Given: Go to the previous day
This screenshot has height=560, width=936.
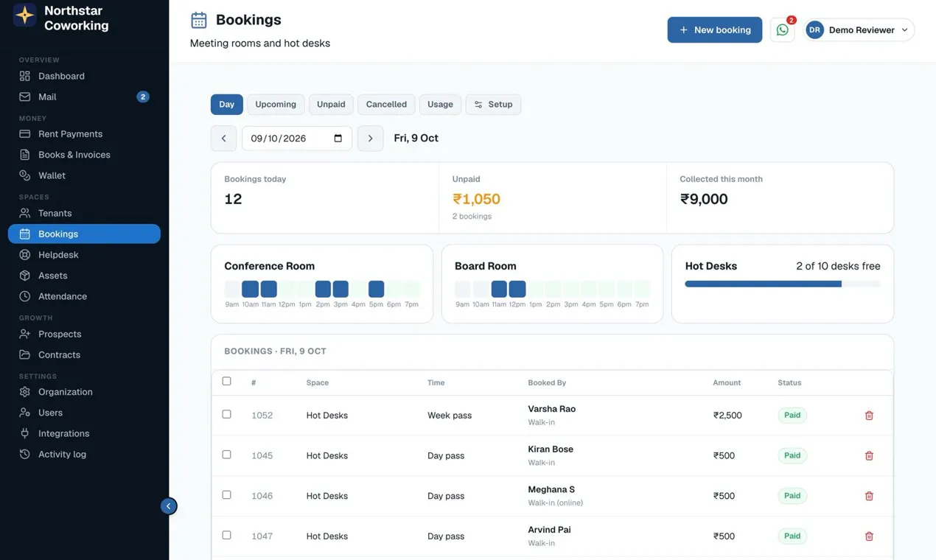Looking at the screenshot, I should click(223, 139).
